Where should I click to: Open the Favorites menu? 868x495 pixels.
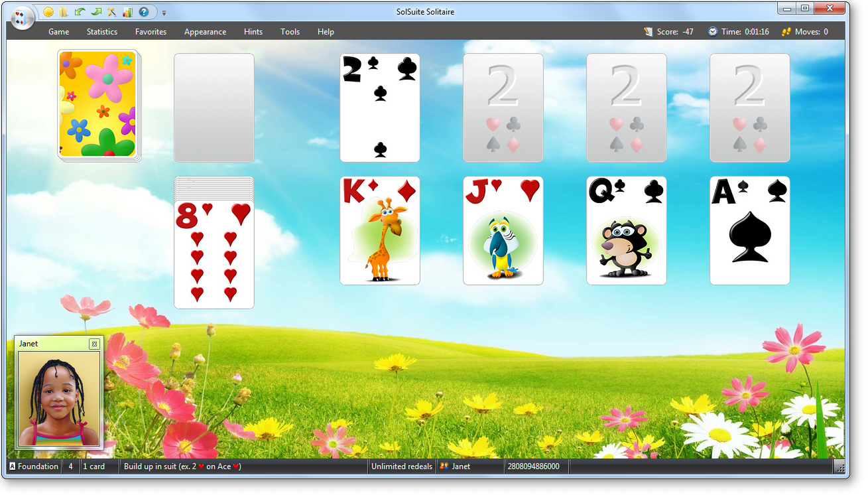click(151, 31)
